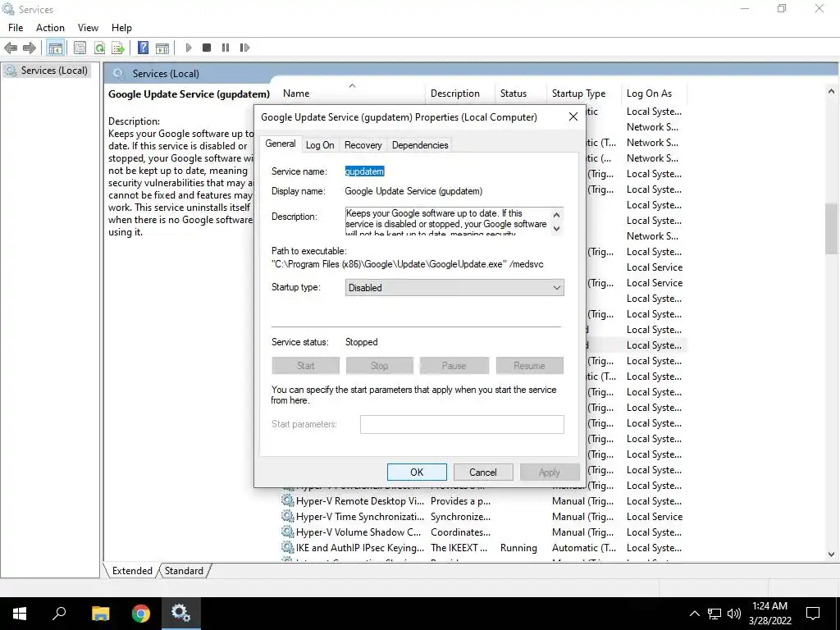Image resolution: width=840 pixels, height=630 pixels.
Task: Switch to the General tab in Properties
Action: [281, 144]
